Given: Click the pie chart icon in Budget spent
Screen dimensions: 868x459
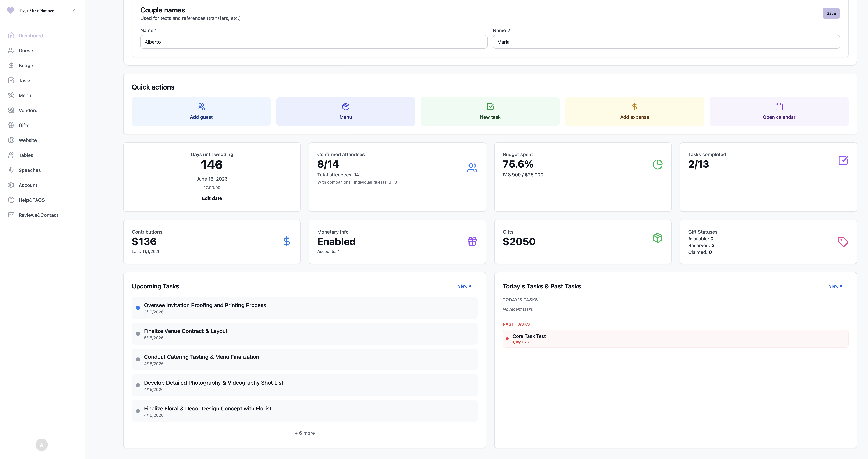Looking at the screenshot, I should click(x=657, y=164).
